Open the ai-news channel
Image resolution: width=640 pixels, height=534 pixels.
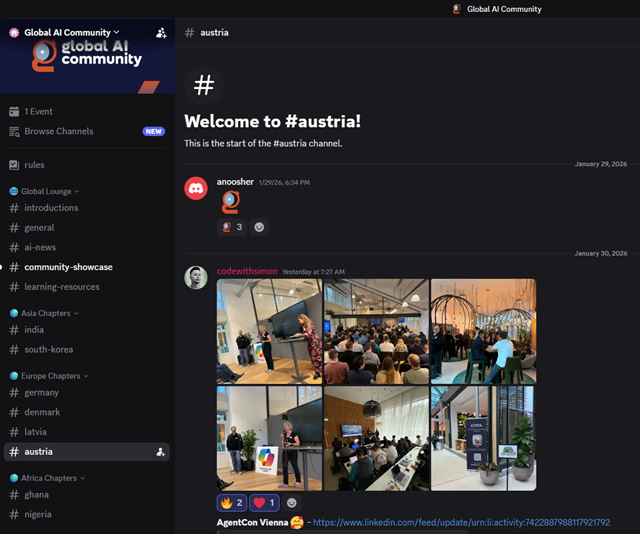(x=40, y=247)
